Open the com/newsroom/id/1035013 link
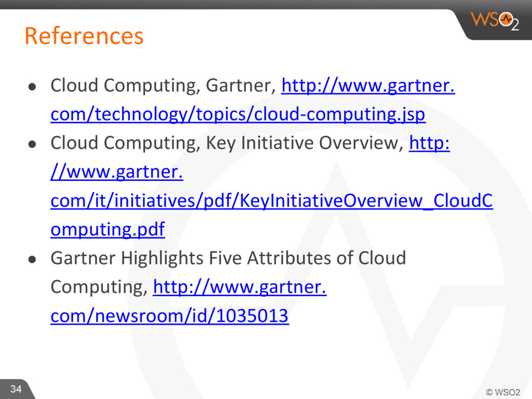Viewport: 532px width, 399px height. tap(170, 316)
